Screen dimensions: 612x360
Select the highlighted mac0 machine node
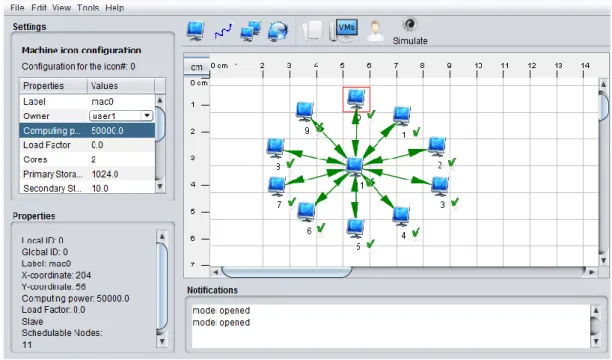tap(356, 99)
